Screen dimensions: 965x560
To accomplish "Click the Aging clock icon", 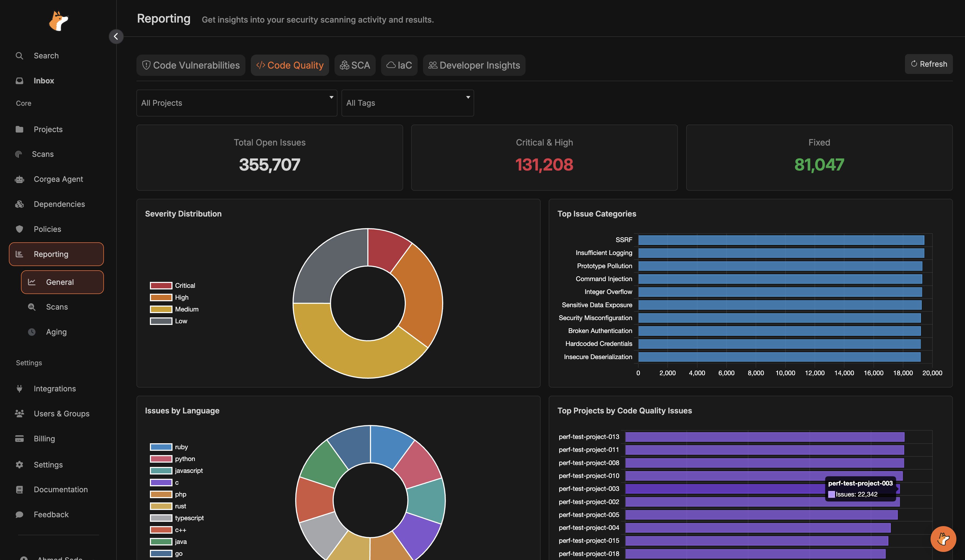I will [32, 332].
